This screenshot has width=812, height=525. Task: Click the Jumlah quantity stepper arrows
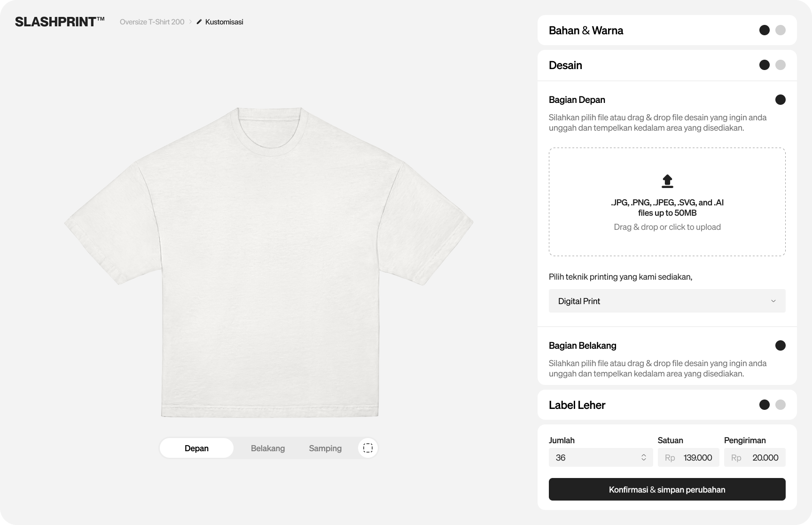tap(644, 457)
